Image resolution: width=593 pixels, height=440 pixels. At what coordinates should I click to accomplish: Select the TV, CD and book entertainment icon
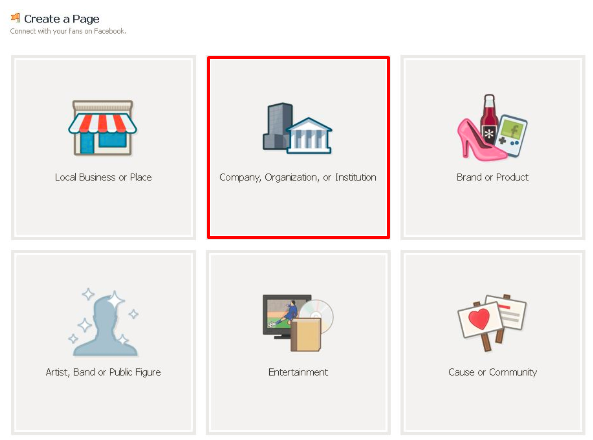pos(298,323)
